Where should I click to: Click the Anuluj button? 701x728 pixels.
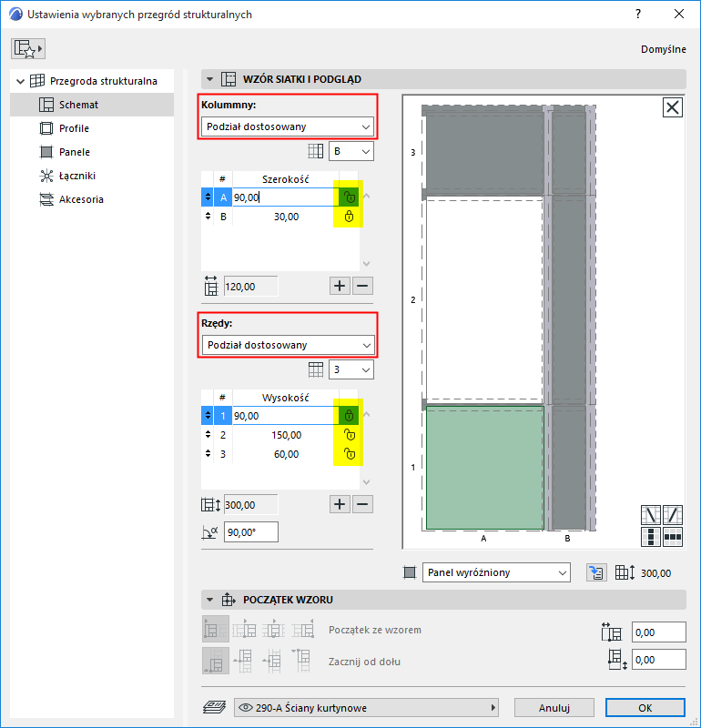click(554, 708)
